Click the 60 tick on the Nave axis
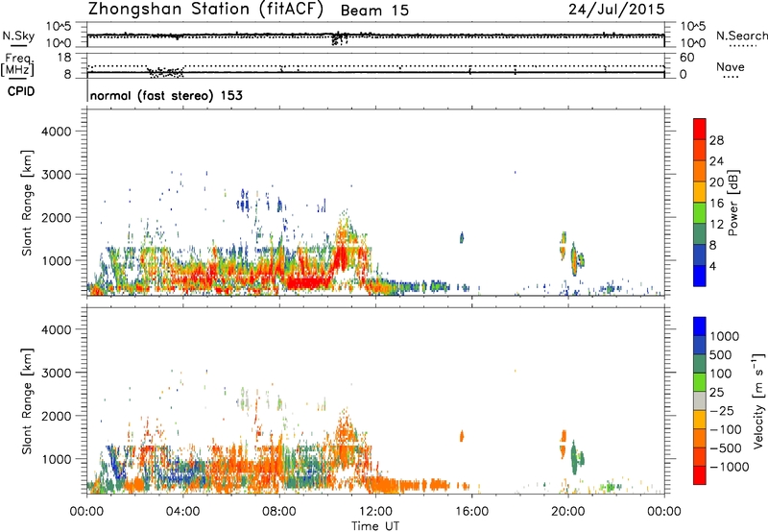Screen dimensions: 768x532 tap(686, 58)
